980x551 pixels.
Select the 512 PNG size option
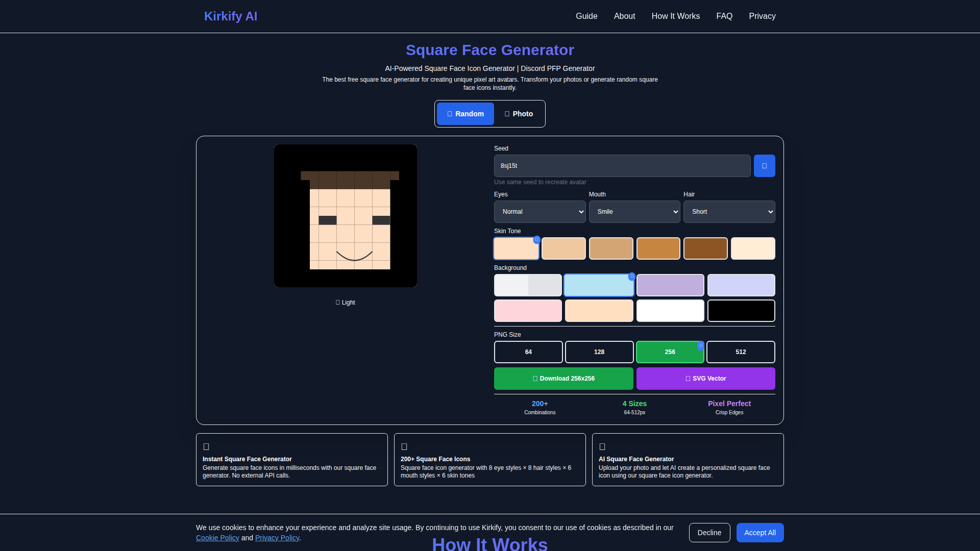click(x=741, y=352)
